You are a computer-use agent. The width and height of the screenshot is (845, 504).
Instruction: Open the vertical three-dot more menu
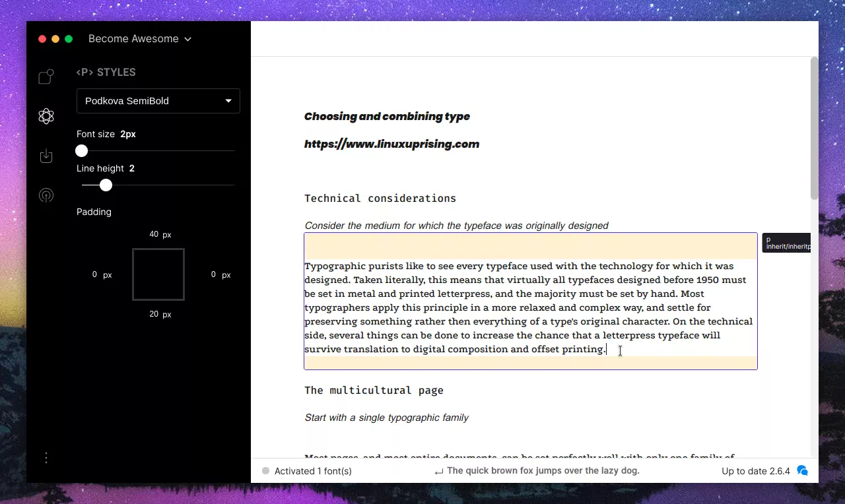point(46,458)
